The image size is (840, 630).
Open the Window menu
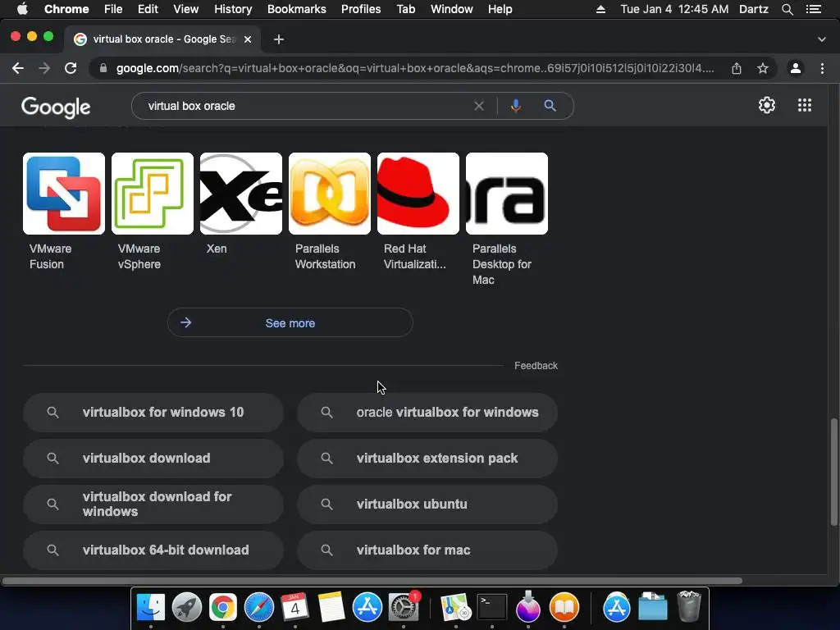[452, 9]
